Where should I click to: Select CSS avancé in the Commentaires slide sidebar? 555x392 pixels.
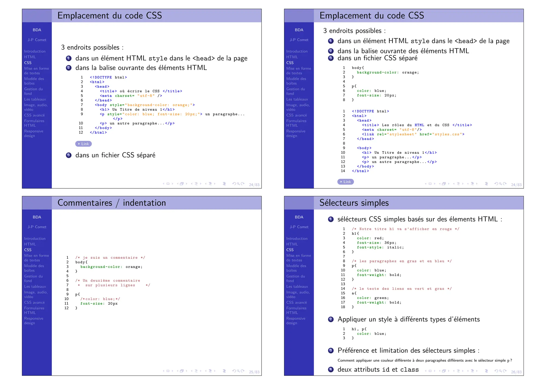tap(34, 302)
